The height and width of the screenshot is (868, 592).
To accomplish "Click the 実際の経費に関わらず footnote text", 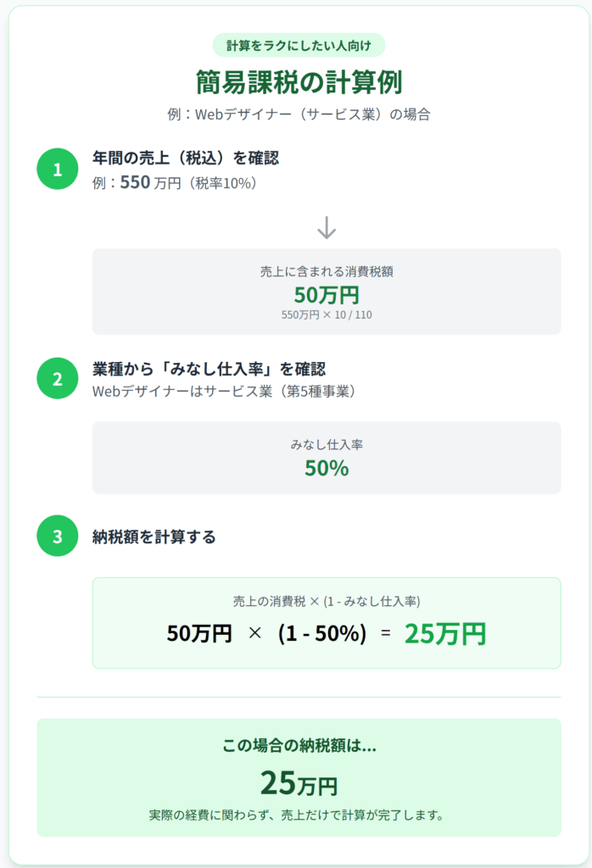I will click(x=299, y=815).
